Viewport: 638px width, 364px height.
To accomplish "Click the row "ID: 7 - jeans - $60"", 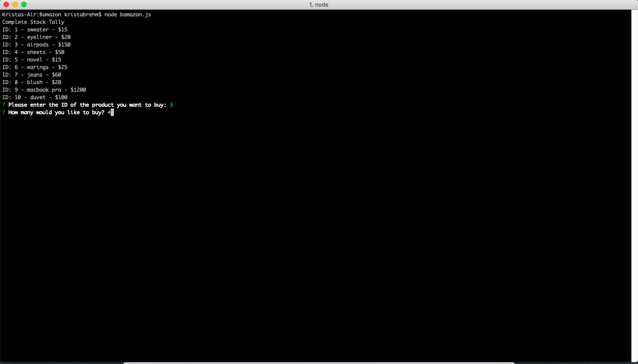I will tap(32, 75).
